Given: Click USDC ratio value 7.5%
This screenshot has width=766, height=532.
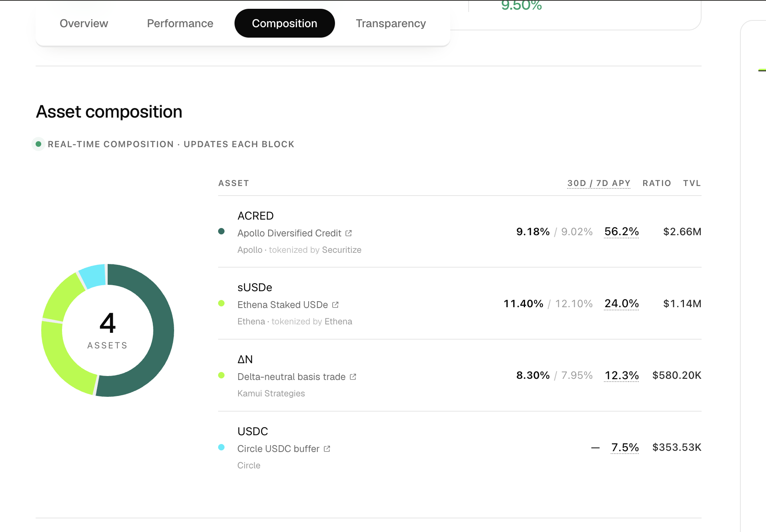Looking at the screenshot, I should pos(625,447).
